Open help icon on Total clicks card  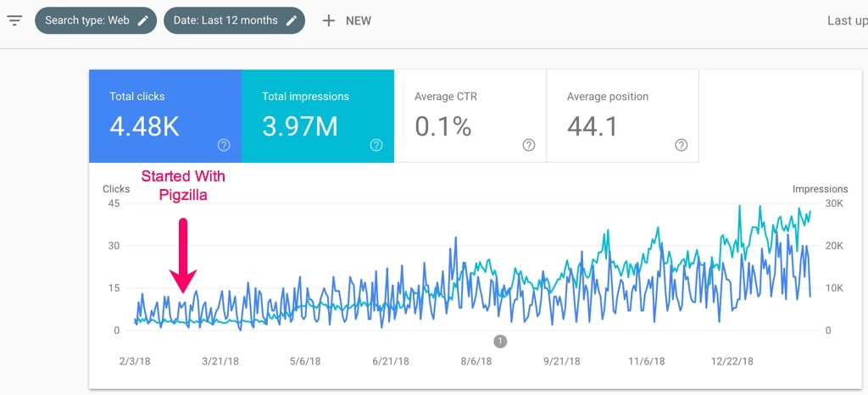coord(224,146)
